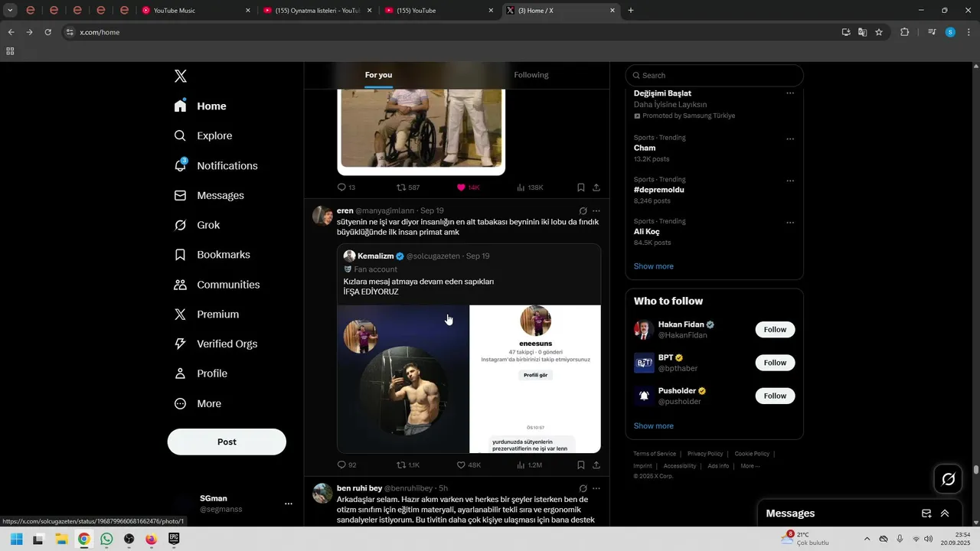The width and height of the screenshot is (980, 551).
Task: Follow Hakan Fidan
Action: (775, 330)
